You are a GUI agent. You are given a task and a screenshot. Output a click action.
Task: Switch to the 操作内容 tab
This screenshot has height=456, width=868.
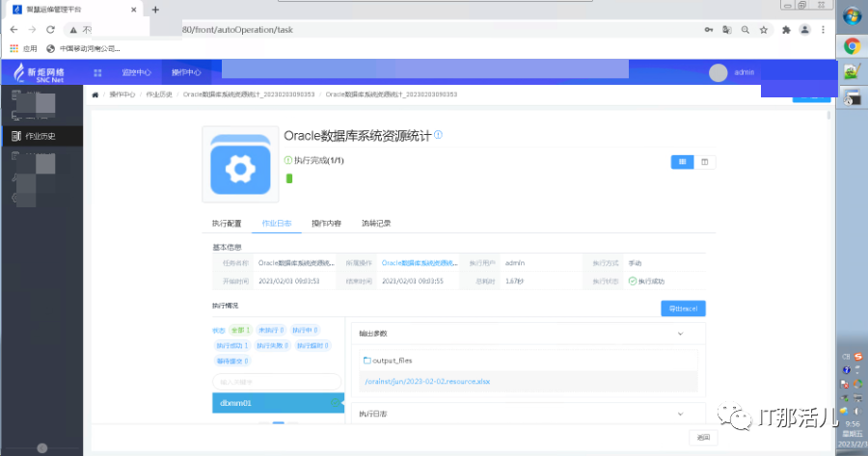[326, 223]
